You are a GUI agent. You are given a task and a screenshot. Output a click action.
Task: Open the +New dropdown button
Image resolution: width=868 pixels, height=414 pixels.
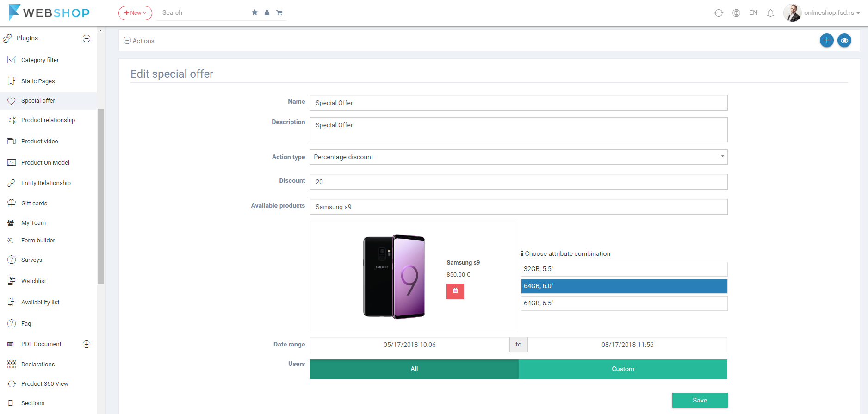[135, 13]
